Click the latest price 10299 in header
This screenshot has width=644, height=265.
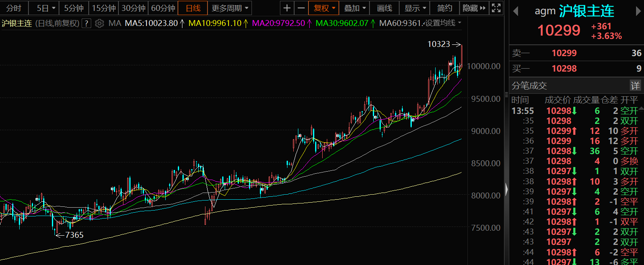tap(559, 31)
